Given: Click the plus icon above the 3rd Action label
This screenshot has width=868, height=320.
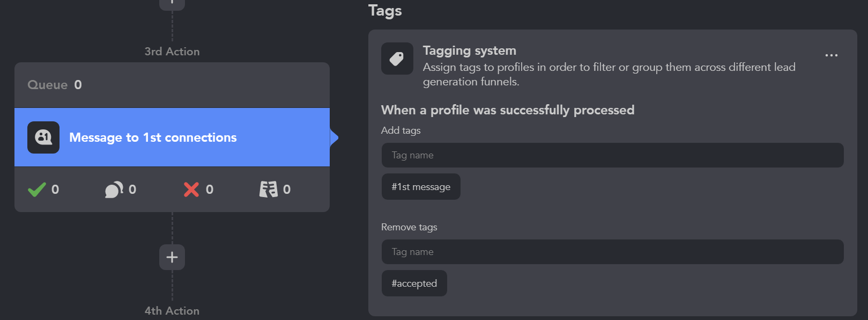Looking at the screenshot, I should pos(172,4).
